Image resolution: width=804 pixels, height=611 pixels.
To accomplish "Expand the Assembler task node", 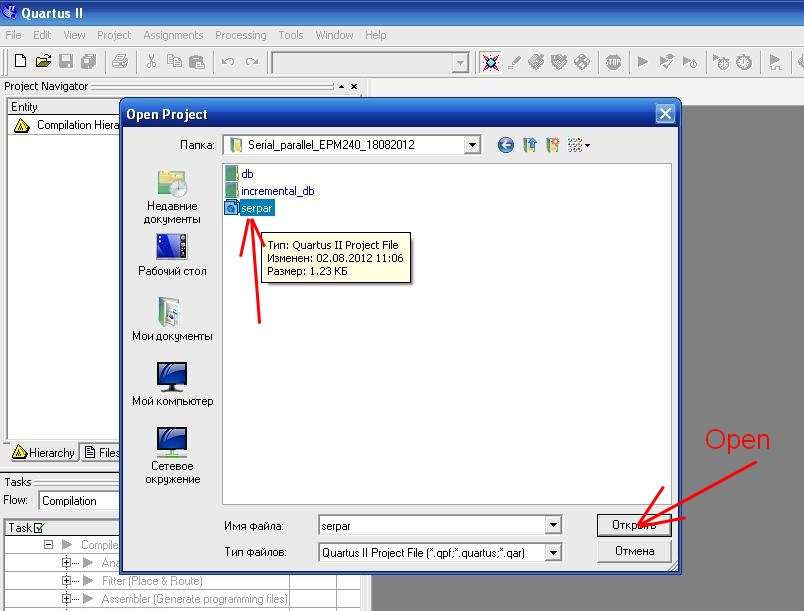I will tap(66, 599).
